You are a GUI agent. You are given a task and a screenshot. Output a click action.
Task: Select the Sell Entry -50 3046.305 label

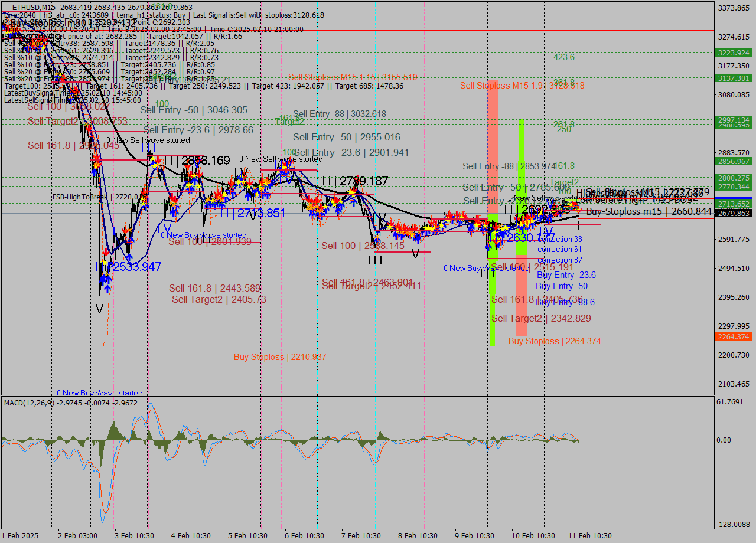pos(193,110)
